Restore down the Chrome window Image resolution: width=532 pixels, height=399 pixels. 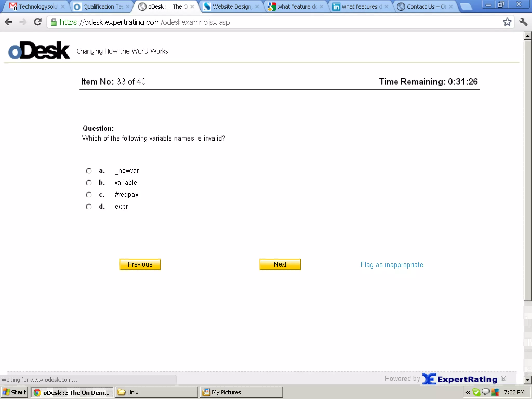coord(501,5)
